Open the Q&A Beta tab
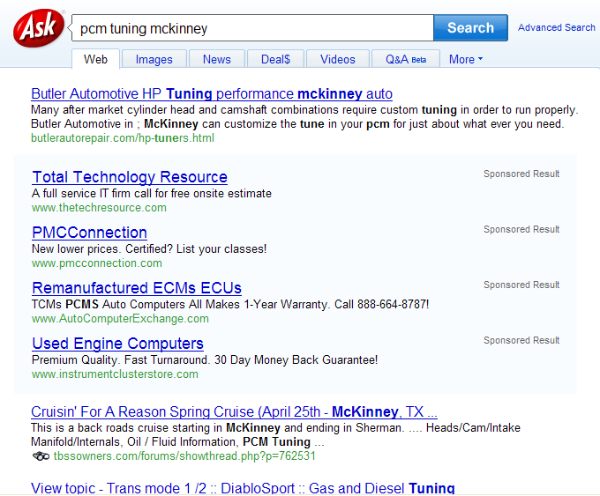This screenshot has height=496, width=600. 405,59
